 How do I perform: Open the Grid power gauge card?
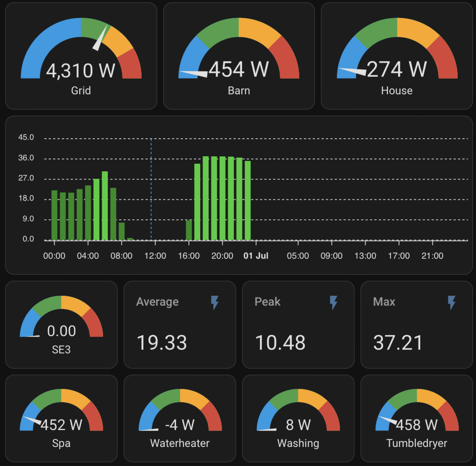pyautogui.click(x=81, y=56)
